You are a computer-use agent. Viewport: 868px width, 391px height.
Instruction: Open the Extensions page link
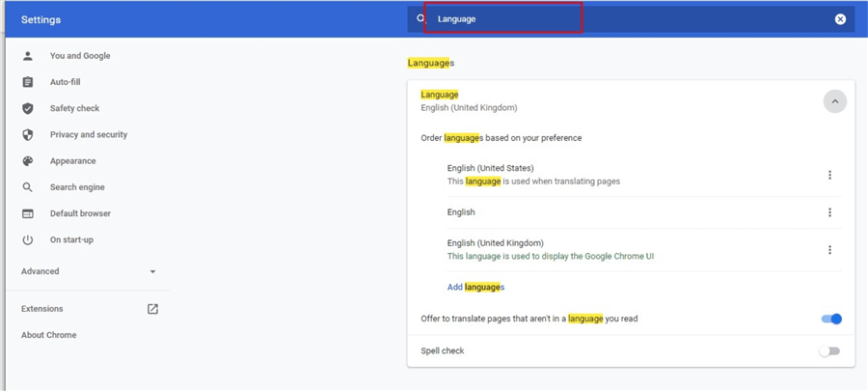42,309
